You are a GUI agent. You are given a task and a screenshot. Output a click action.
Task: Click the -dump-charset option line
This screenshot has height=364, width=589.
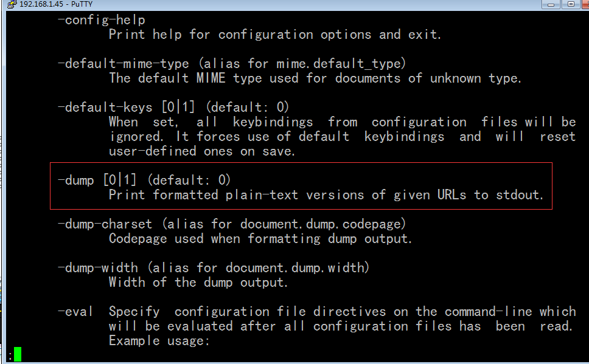click(x=232, y=224)
